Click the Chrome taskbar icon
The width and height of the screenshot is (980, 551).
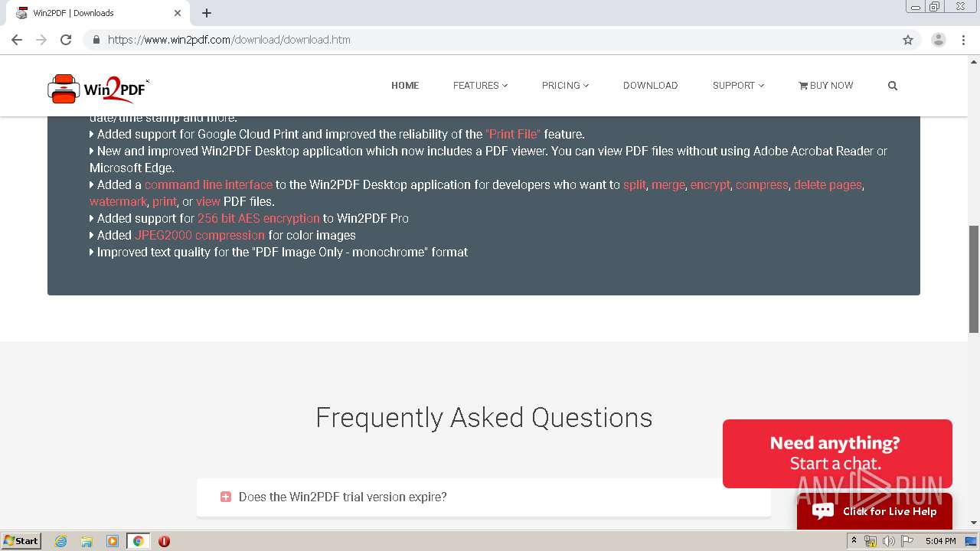(139, 541)
